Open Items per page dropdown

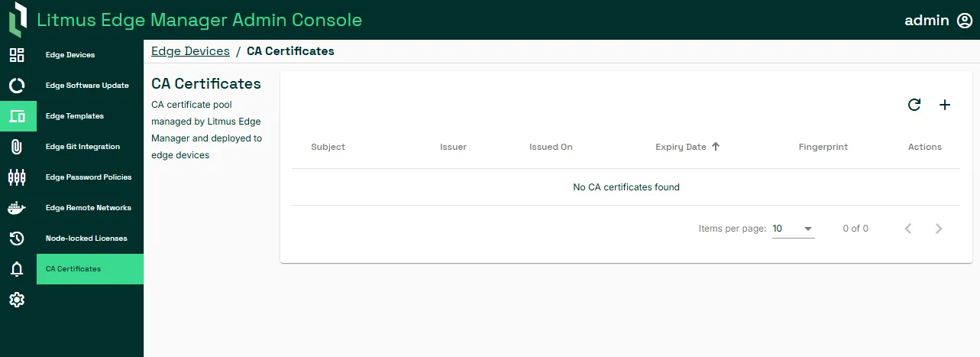point(794,229)
